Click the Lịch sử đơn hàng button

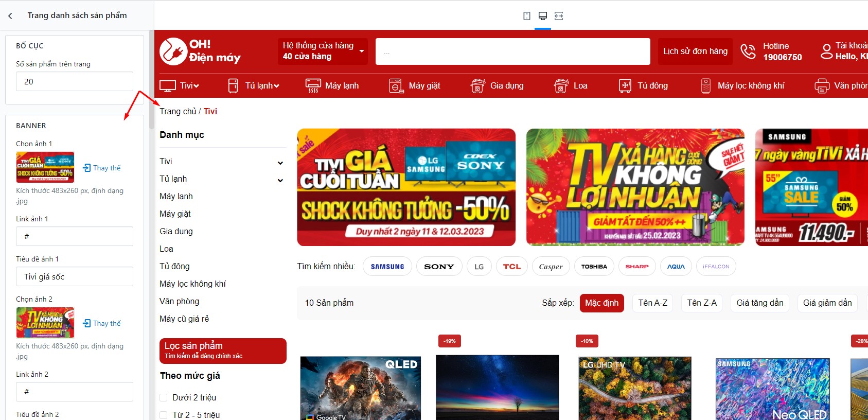click(x=695, y=51)
